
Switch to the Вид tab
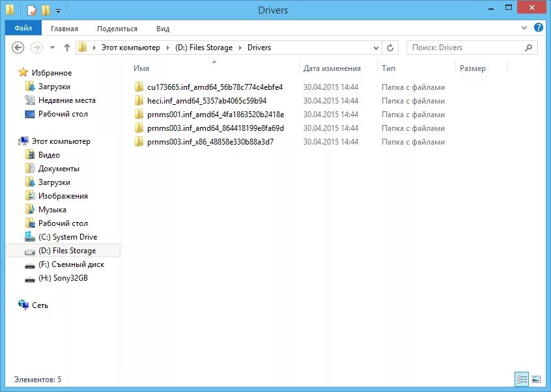click(163, 29)
